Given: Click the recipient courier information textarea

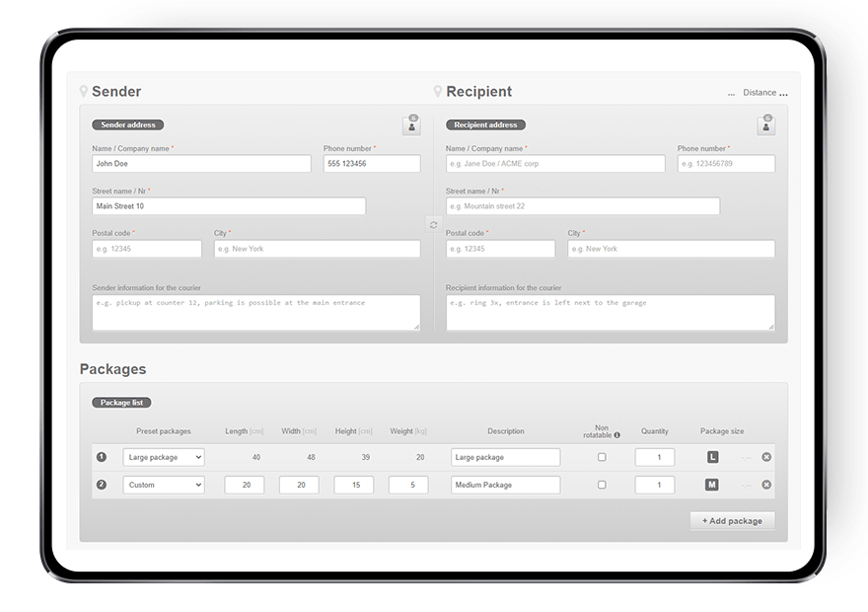Looking at the screenshot, I should [611, 313].
